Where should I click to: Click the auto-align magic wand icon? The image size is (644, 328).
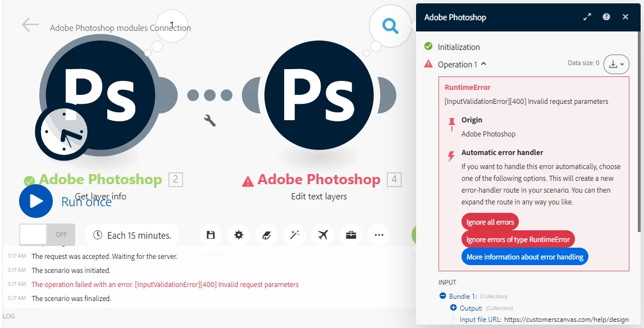294,235
